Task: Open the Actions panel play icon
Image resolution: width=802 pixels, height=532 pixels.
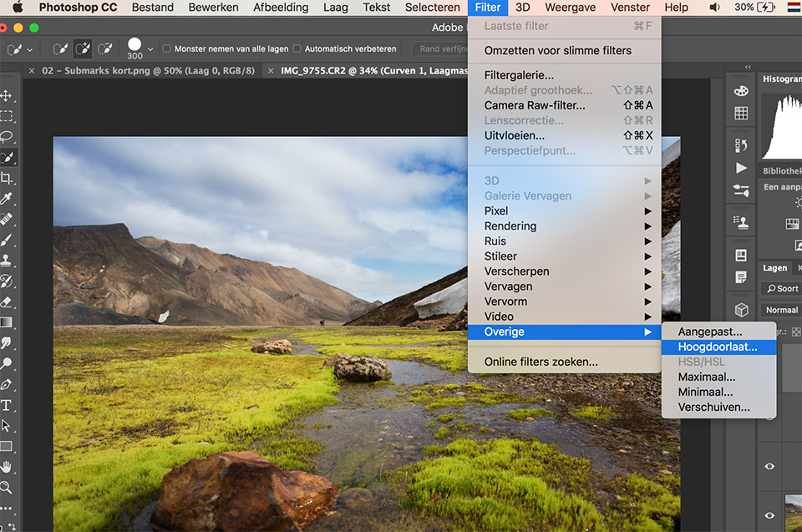Action: click(x=741, y=168)
